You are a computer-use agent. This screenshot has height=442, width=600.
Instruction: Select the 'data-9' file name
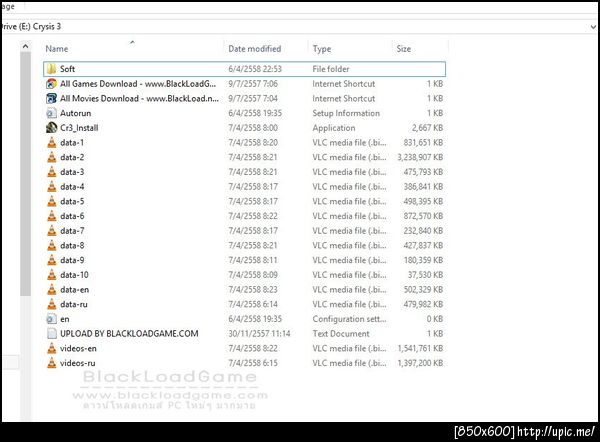click(x=72, y=260)
